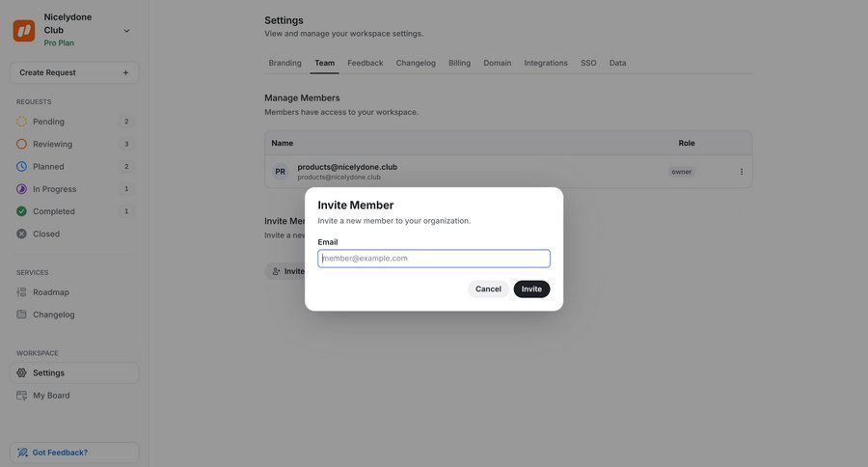Click the Nicelydone Club logo icon

[24, 31]
